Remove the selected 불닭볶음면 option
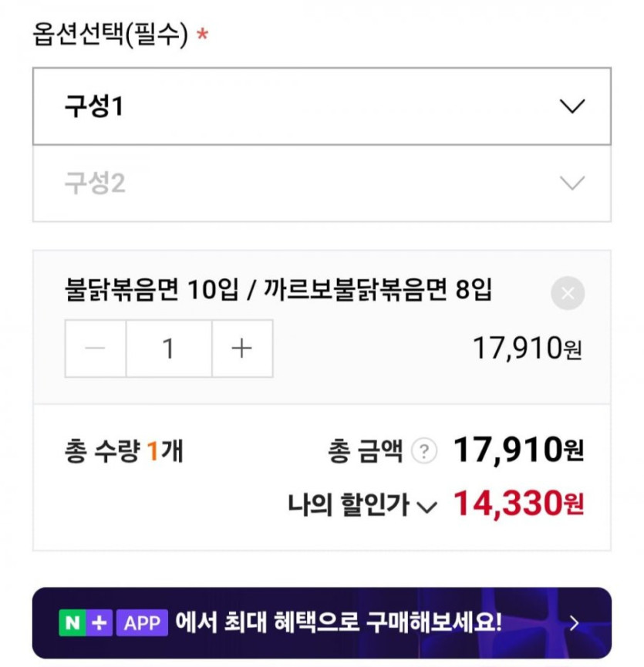The height and width of the screenshot is (667, 644). (x=568, y=294)
